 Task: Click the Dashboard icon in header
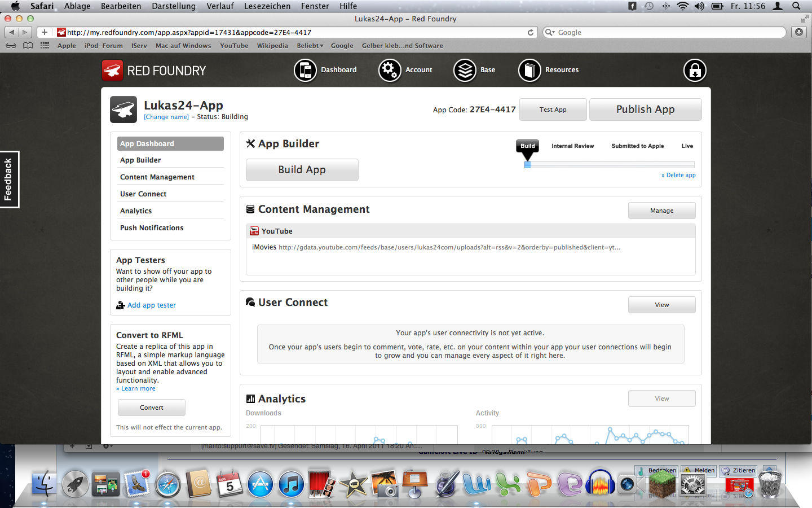tap(305, 71)
